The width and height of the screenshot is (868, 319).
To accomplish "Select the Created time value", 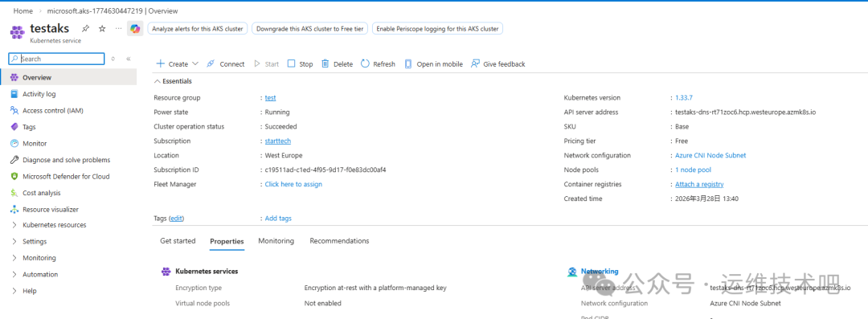I will click(707, 198).
